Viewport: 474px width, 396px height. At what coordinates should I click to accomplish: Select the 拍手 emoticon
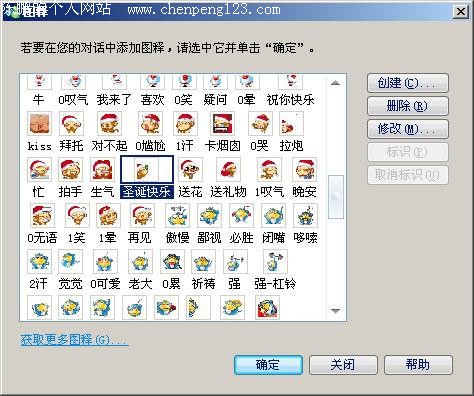(70, 169)
